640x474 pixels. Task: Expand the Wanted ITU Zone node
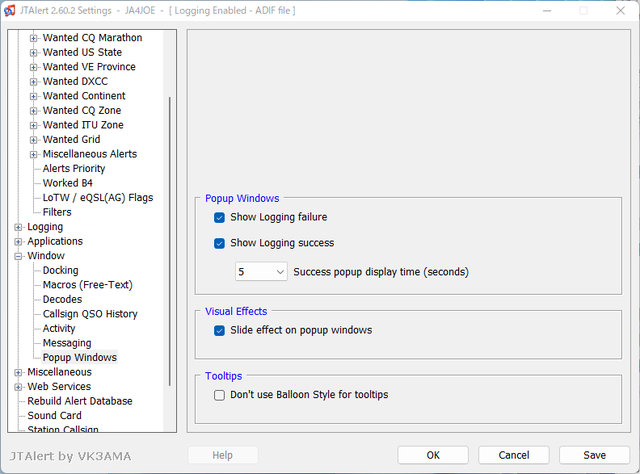pyautogui.click(x=33, y=125)
